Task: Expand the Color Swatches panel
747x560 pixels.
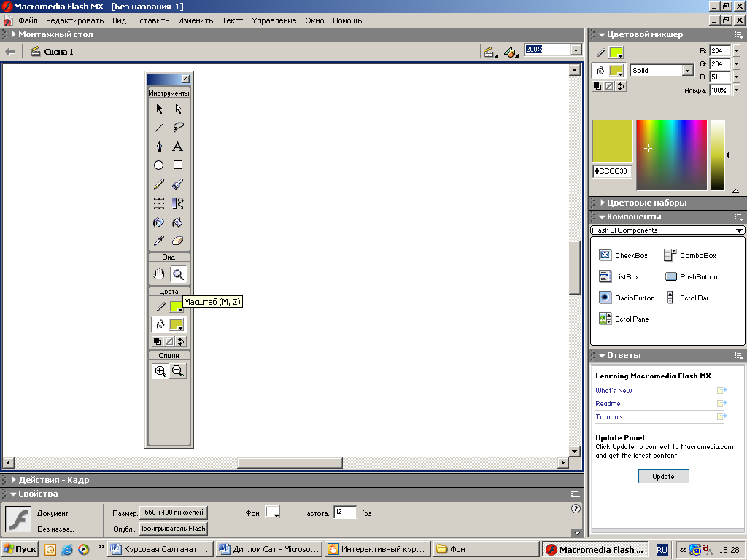Action: point(603,203)
